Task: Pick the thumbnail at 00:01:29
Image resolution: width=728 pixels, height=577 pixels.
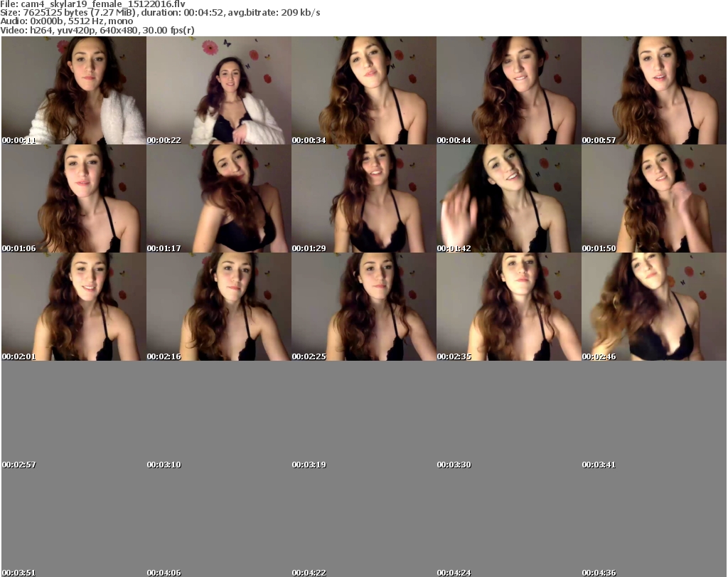Action: point(363,198)
